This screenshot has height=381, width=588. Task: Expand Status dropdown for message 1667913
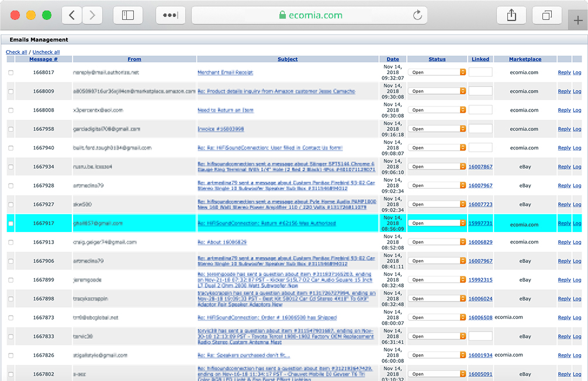(437, 242)
